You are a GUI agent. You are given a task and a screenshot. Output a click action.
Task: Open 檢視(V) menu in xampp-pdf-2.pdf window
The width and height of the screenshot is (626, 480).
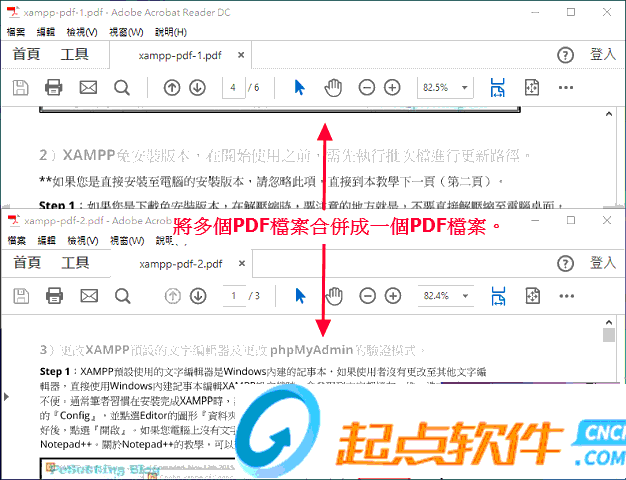tap(83, 240)
